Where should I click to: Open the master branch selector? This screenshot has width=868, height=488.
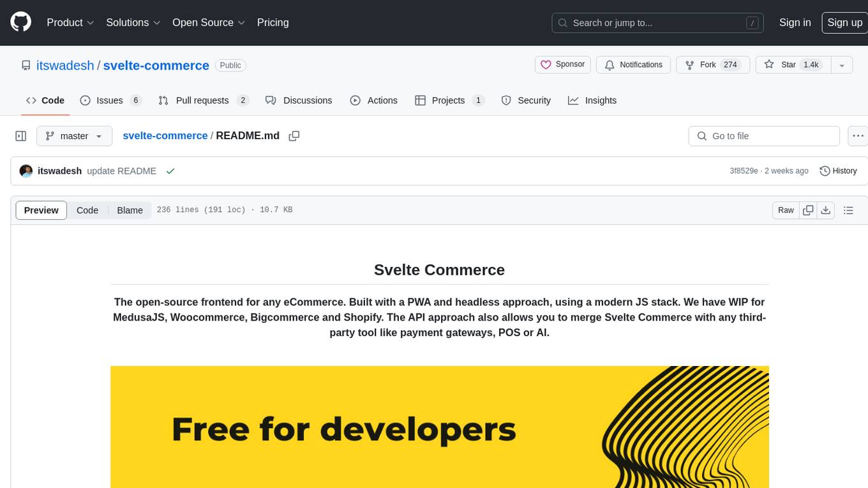tap(74, 136)
